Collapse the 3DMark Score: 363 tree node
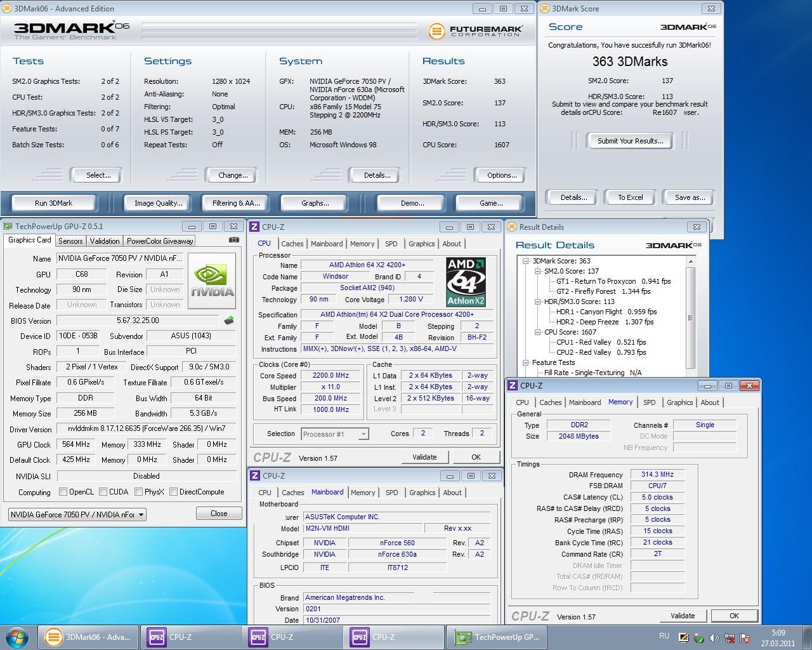This screenshot has height=650, width=812. point(526,261)
